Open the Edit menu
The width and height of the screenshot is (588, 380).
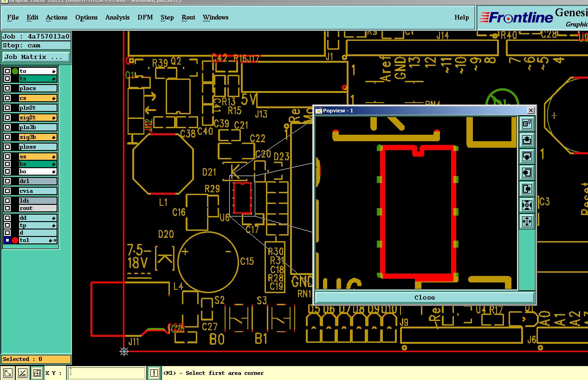click(32, 17)
